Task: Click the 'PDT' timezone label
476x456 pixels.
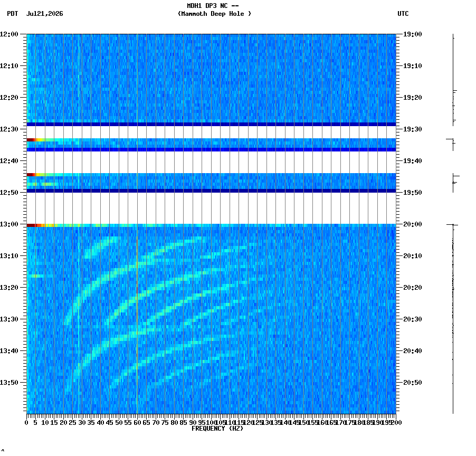Action: (x=13, y=14)
